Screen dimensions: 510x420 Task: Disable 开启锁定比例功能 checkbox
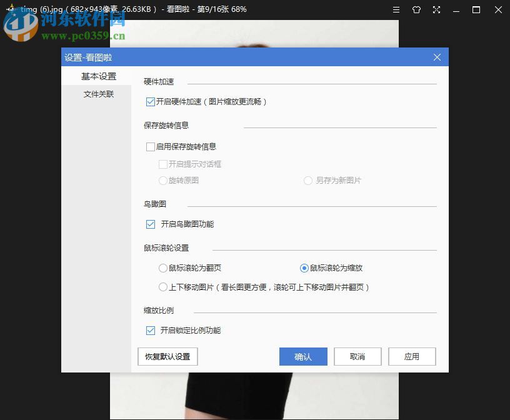tap(151, 330)
